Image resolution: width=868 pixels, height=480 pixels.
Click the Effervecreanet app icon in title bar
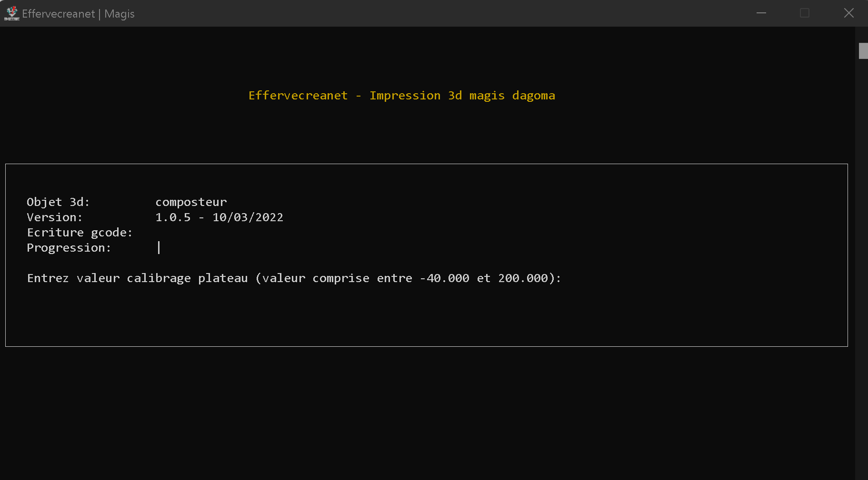point(12,13)
